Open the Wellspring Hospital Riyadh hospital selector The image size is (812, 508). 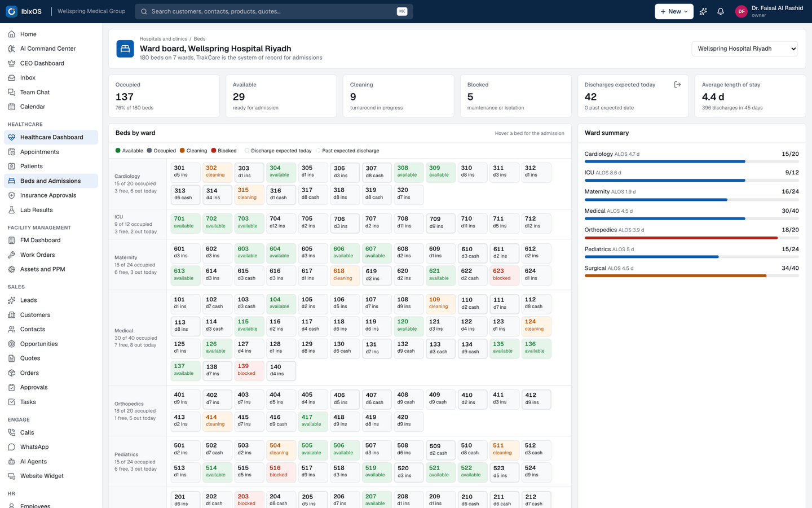point(745,49)
